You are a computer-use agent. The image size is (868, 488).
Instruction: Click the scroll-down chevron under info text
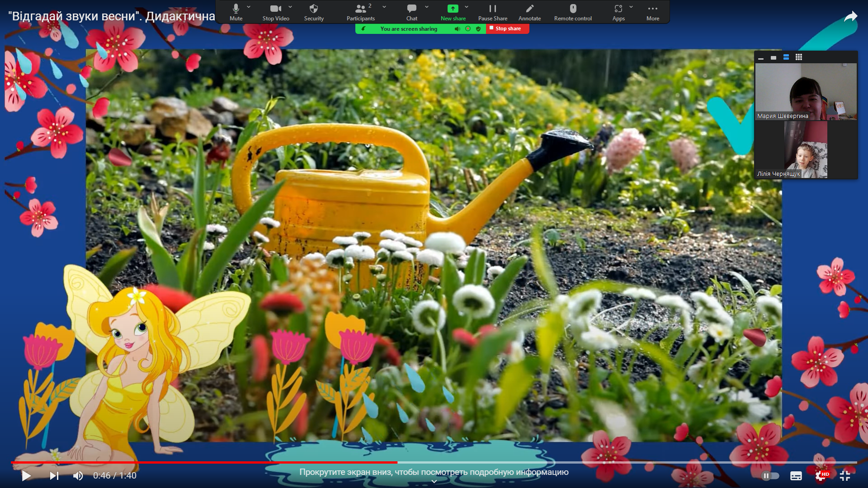tap(434, 482)
